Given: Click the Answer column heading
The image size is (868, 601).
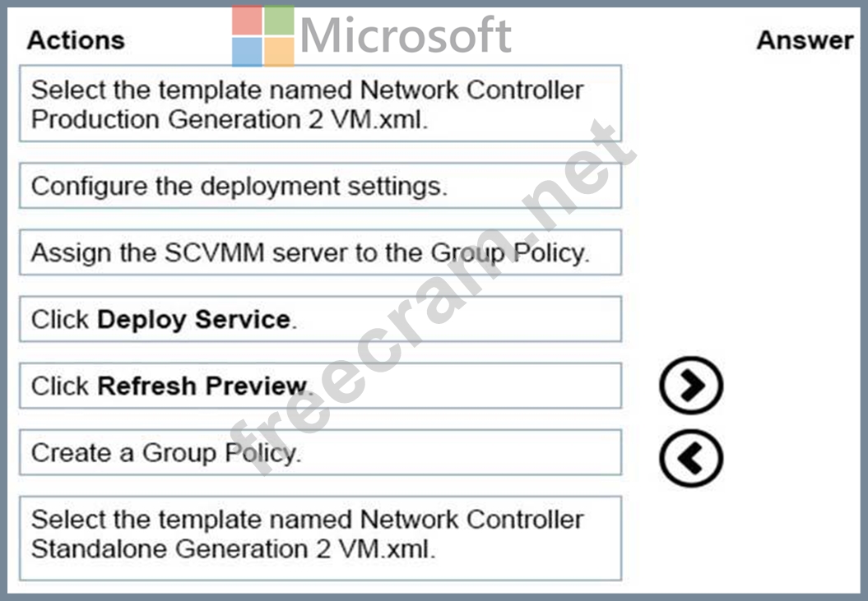Looking at the screenshot, I should 805,39.
